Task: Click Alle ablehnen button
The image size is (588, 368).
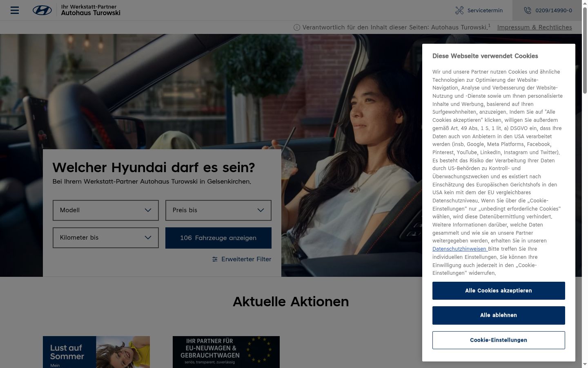Action: tap(499, 315)
